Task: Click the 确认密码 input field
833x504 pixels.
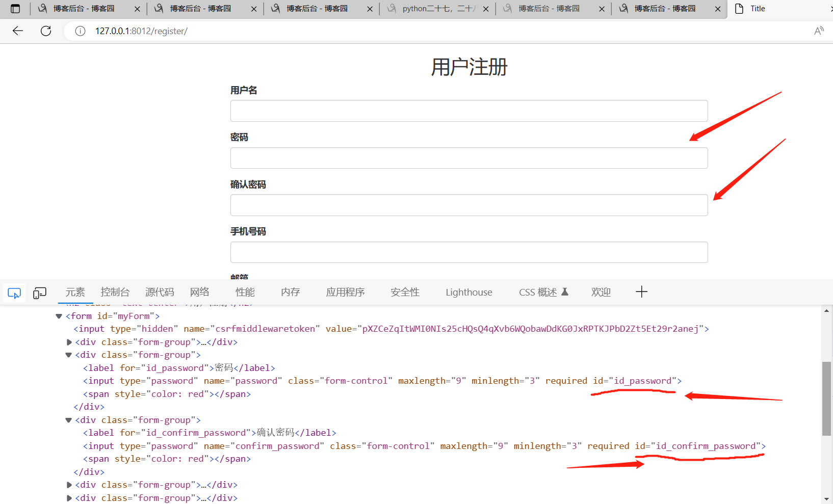Action: [x=469, y=205]
